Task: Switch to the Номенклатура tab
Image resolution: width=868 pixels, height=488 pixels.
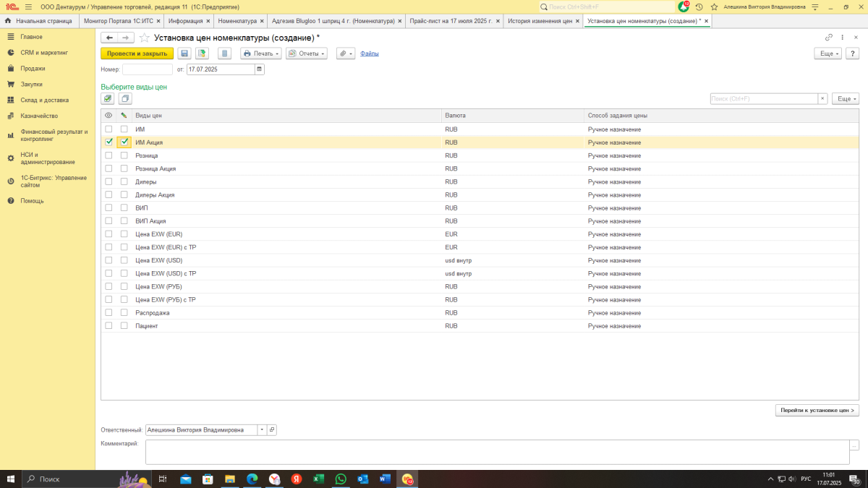Action: click(241, 21)
